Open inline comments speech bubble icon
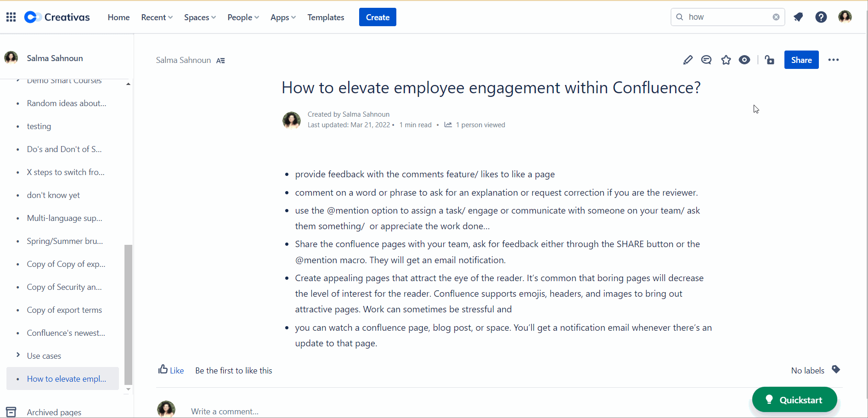 tap(706, 60)
